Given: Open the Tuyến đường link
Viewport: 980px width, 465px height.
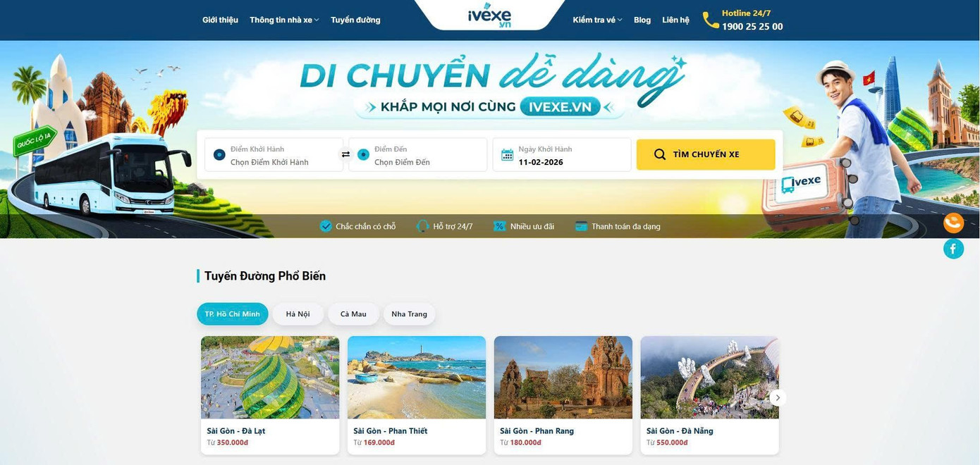Looking at the screenshot, I should tap(355, 20).
